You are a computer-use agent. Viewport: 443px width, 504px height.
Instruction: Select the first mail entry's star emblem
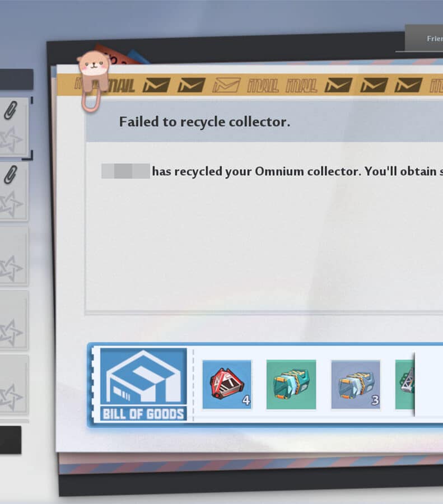(11, 139)
